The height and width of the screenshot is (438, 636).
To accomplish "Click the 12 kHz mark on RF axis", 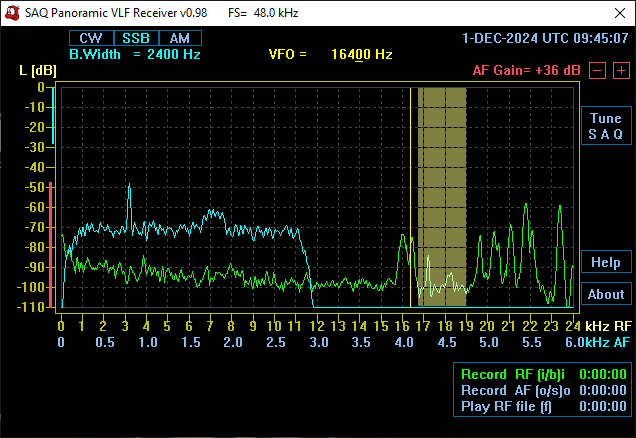I will [x=317, y=326].
